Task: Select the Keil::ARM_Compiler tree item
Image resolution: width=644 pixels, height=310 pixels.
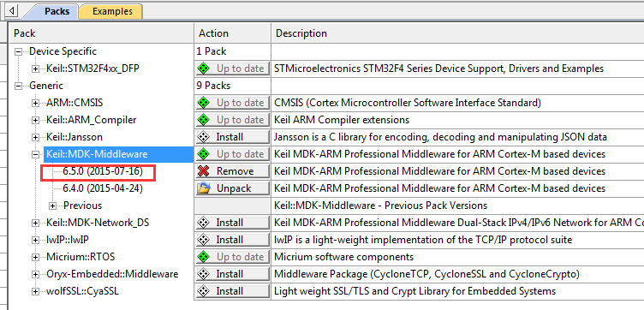Action: coord(91,120)
